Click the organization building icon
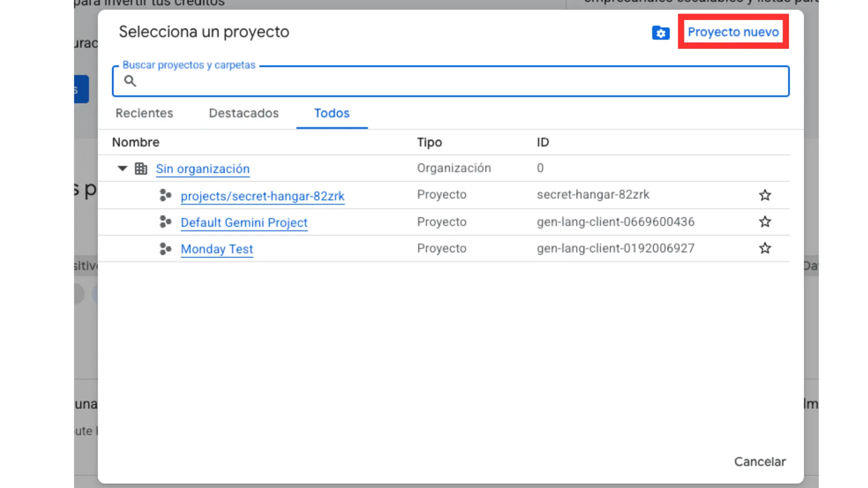868x488 pixels. click(x=141, y=169)
